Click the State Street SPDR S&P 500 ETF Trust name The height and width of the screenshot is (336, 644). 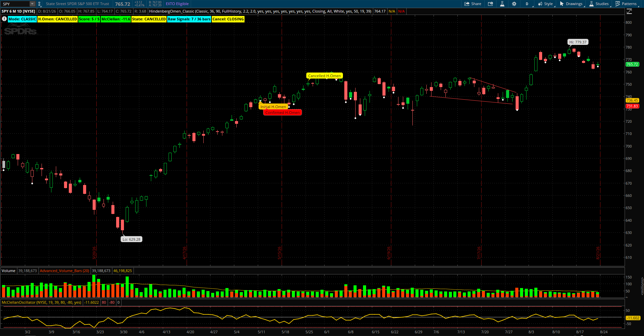(x=77, y=4)
